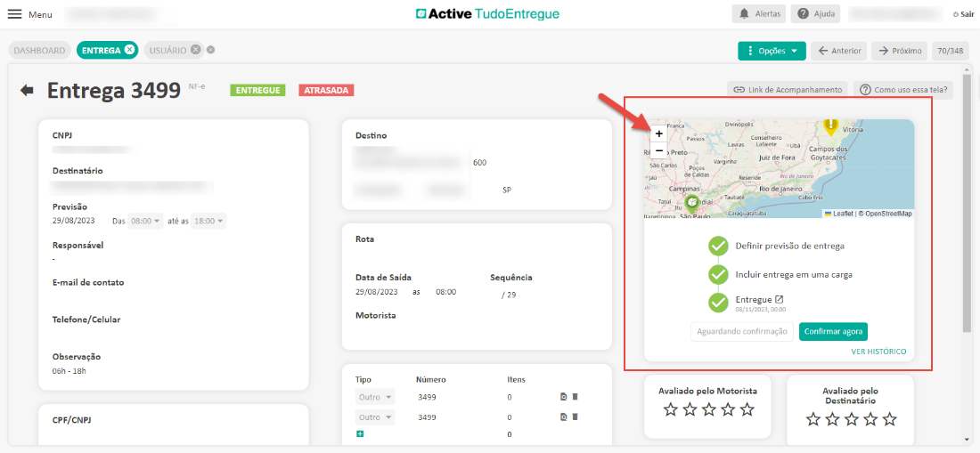Click the Definir previsão de entrega checkmark

click(718, 246)
